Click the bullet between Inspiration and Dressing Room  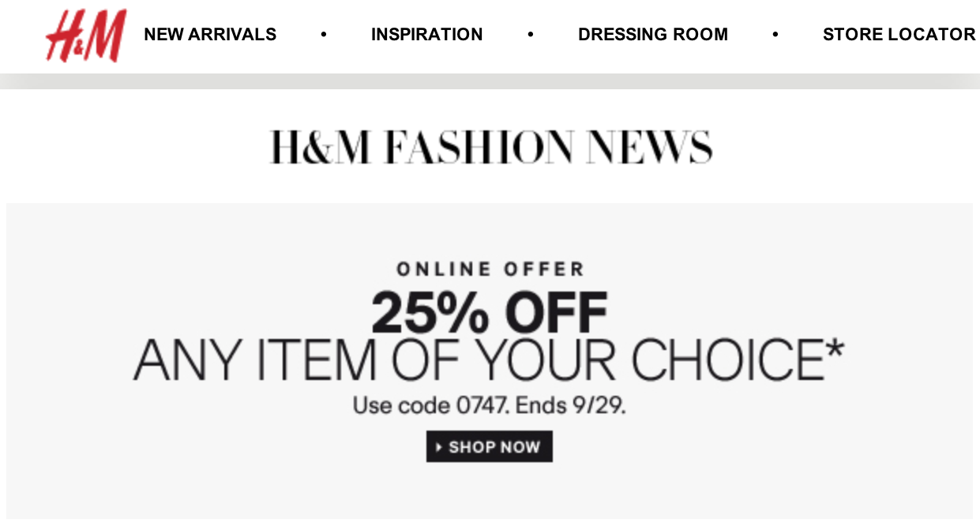pos(531,35)
